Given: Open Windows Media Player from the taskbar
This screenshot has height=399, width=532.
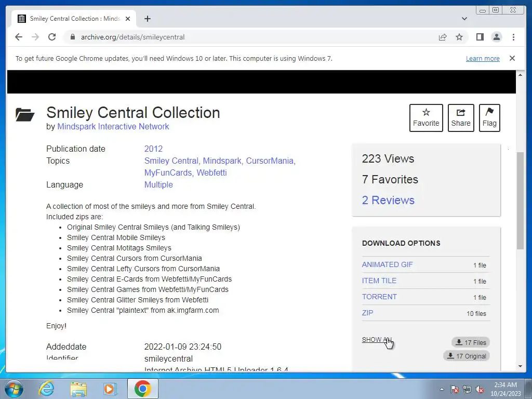Looking at the screenshot, I should [110, 389].
